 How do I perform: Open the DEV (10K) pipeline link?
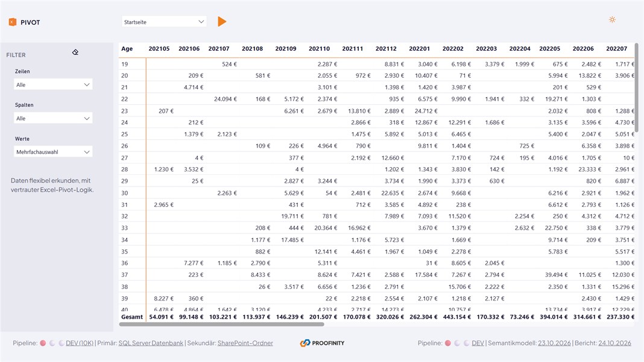pos(80,343)
